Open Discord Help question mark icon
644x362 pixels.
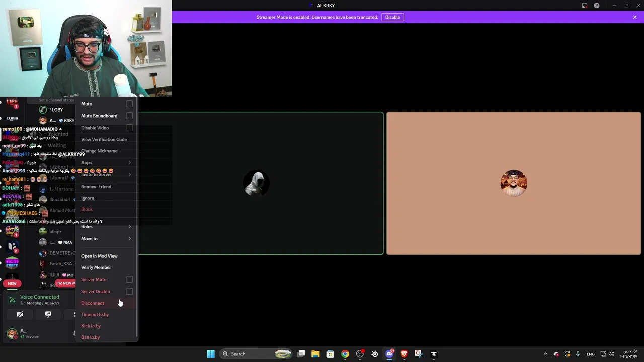(x=597, y=6)
